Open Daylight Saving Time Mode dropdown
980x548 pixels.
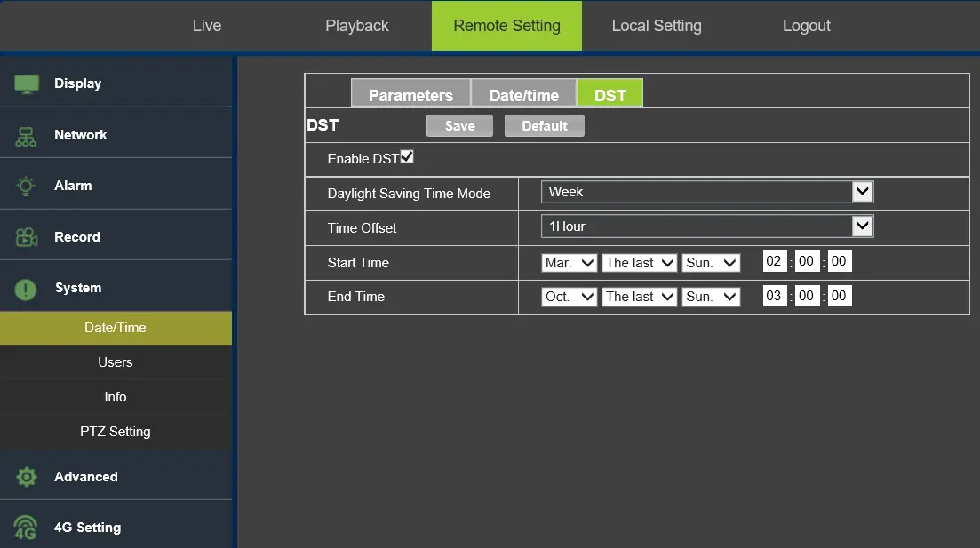pyautogui.click(x=707, y=192)
